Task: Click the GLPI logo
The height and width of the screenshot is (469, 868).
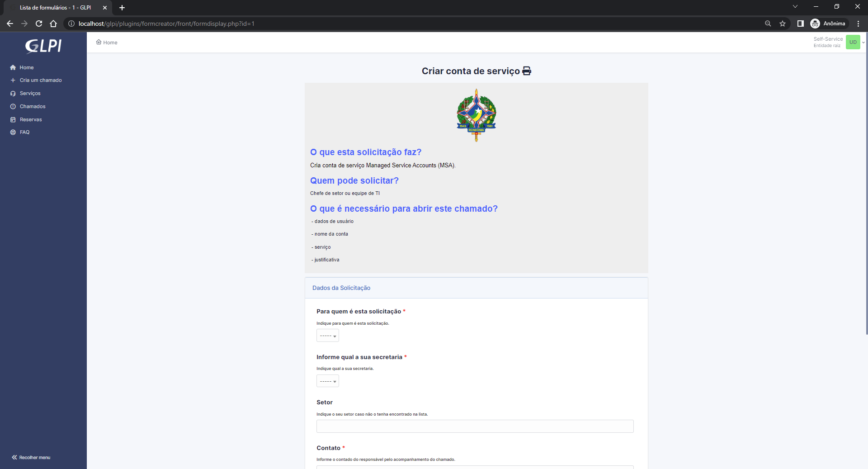Action: click(x=43, y=46)
